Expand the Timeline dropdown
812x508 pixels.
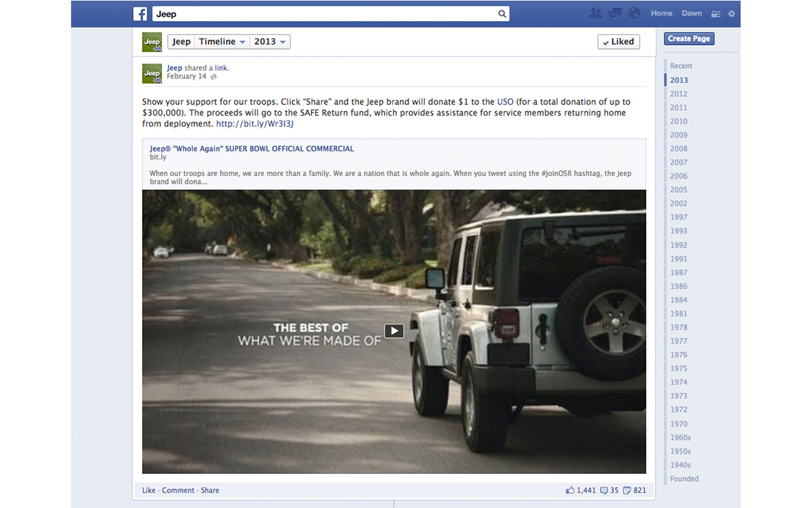pos(222,42)
